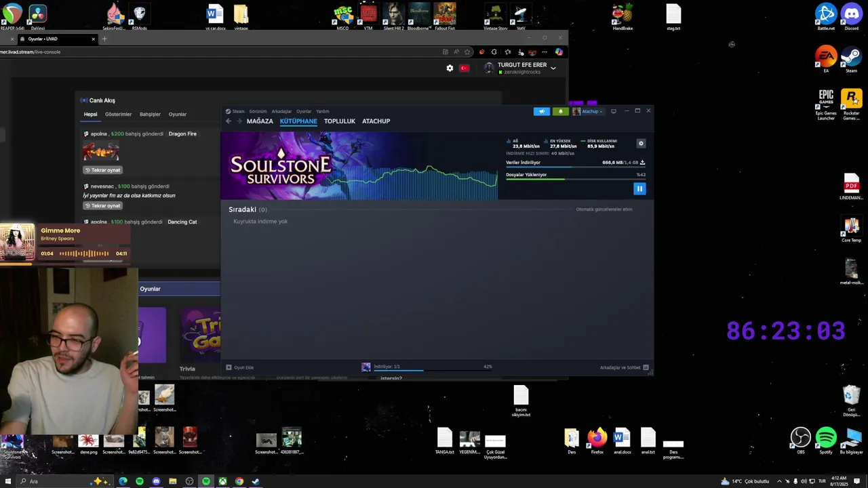The height and width of the screenshot is (488, 868).
Task: Open Chrome from taskbar
Action: 239,481
